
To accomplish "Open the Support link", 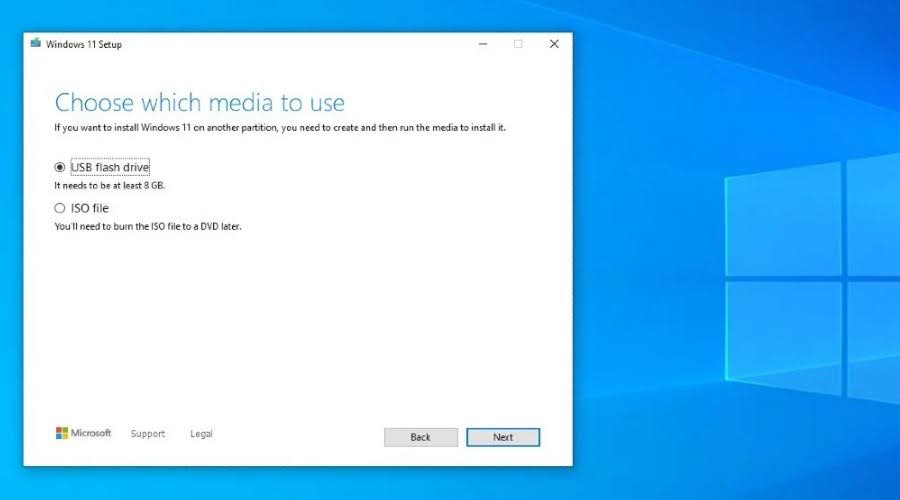I will point(148,433).
